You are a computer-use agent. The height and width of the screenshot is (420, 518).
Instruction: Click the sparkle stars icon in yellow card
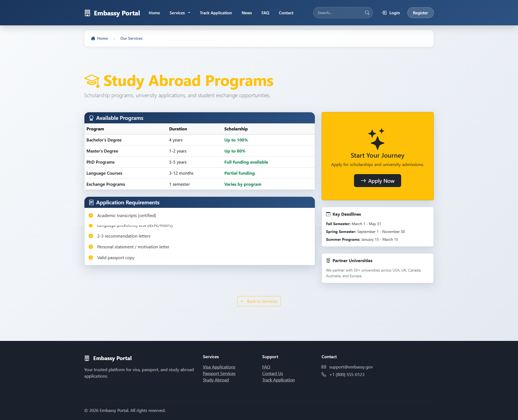[x=377, y=139]
